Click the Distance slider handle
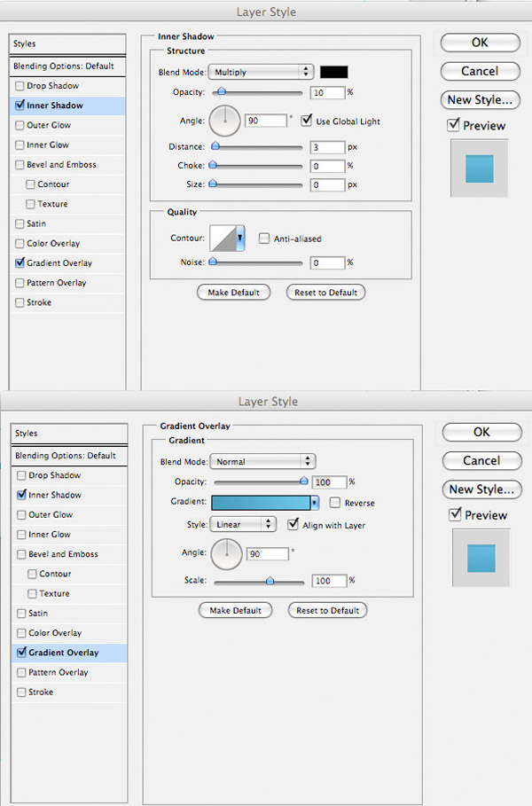Screen dimensions: 532x806 coord(215,146)
